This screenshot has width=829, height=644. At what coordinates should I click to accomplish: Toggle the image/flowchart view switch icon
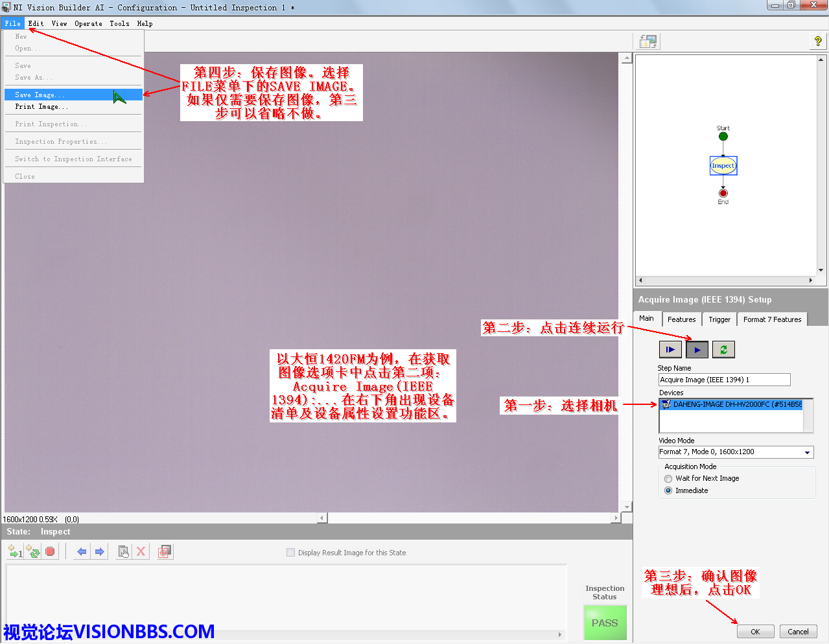click(648, 41)
